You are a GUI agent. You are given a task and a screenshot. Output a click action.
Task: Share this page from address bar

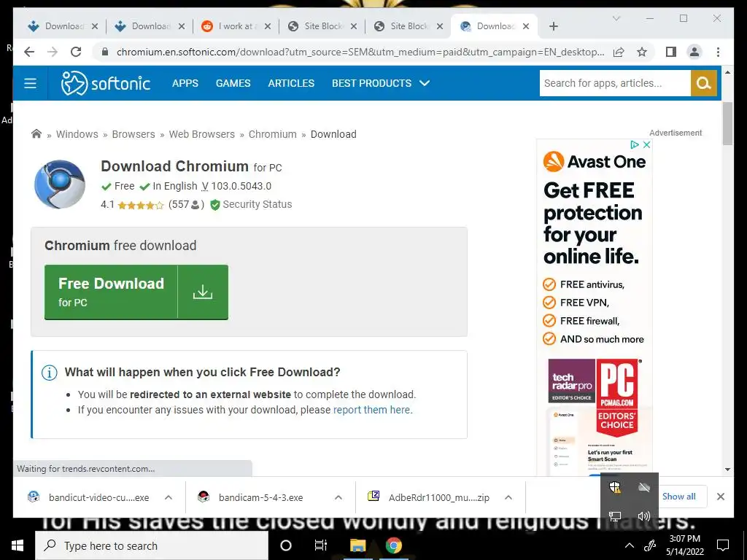coord(619,52)
